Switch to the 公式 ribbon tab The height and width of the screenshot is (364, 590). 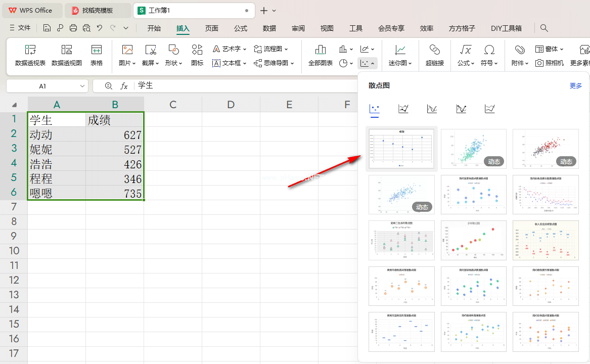[241, 28]
